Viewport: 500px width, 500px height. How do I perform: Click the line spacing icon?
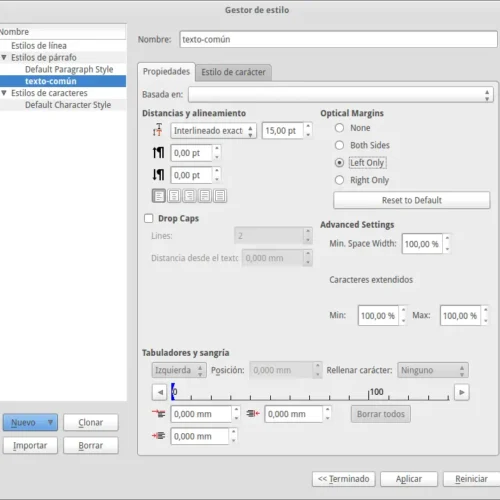click(x=158, y=130)
